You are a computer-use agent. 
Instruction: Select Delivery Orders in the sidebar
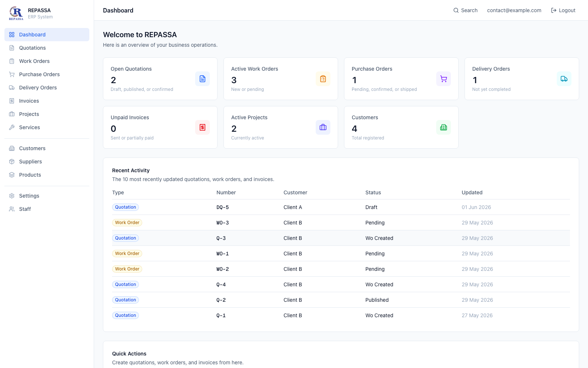pyautogui.click(x=47, y=88)
